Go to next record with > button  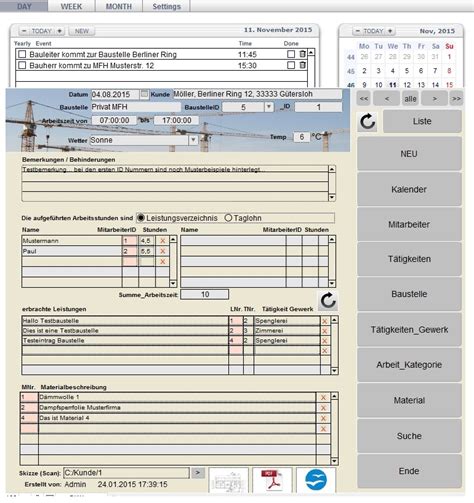[434, 99]
